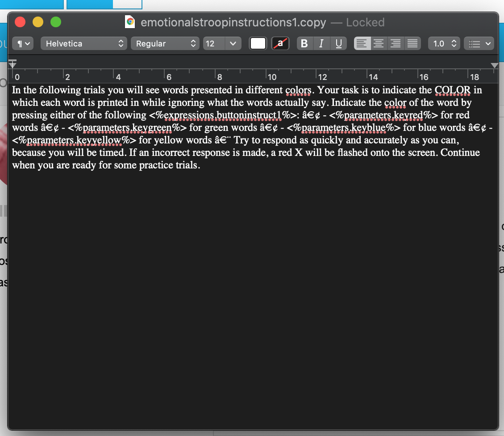The image size is (504, 436).
Task: Align text to the left
Action: (362, 43)
